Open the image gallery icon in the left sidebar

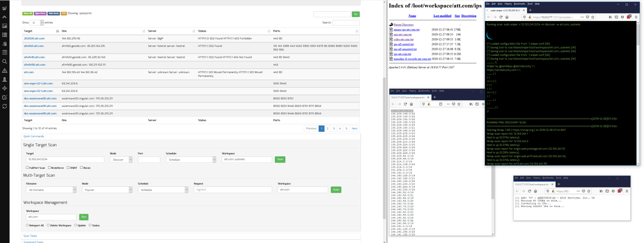(x=4, y=26)
